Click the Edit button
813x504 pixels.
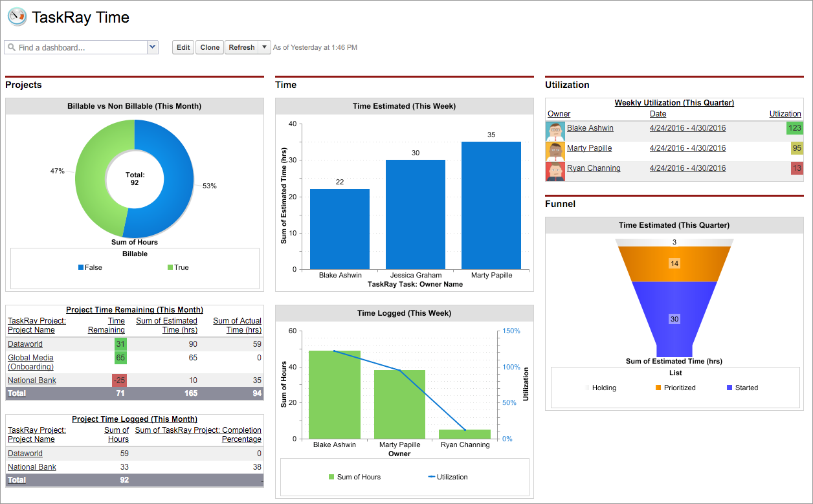(183, 47)
